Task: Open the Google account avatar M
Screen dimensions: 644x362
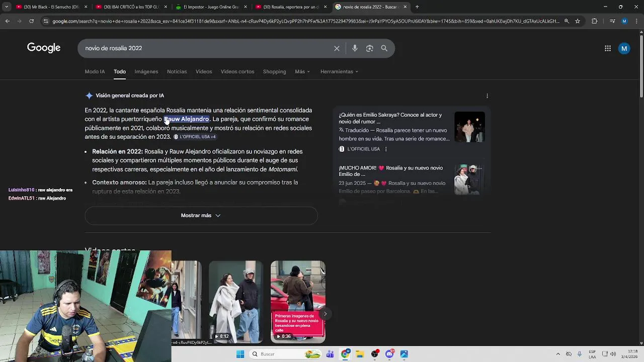Action: pyautogui.click(x=624, y=48)
